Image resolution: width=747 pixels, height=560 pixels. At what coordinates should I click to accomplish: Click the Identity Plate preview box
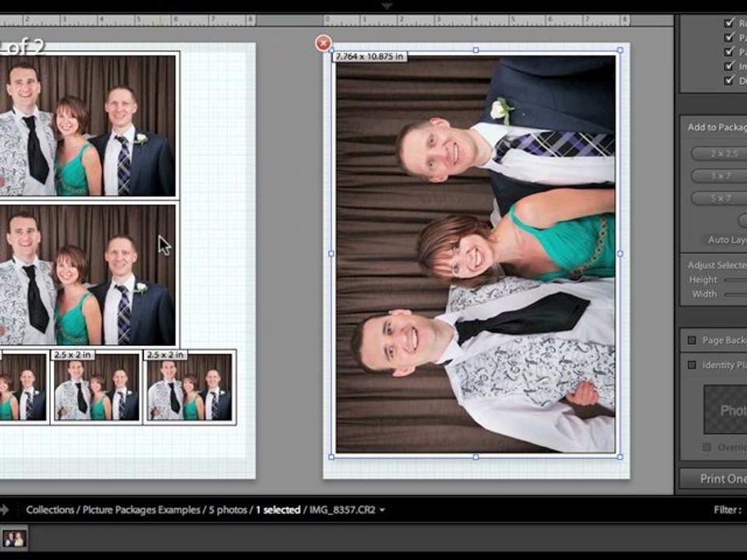725,410
